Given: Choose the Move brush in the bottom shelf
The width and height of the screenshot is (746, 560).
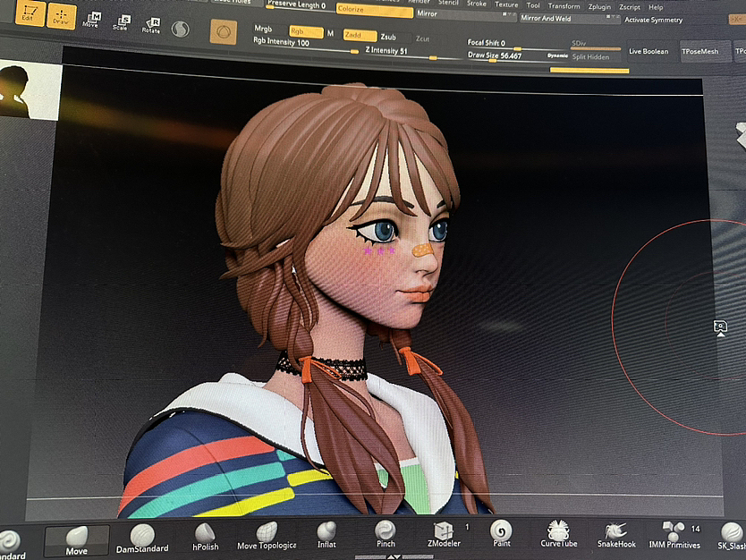Looking at the screenshot, I should point(77,541).
